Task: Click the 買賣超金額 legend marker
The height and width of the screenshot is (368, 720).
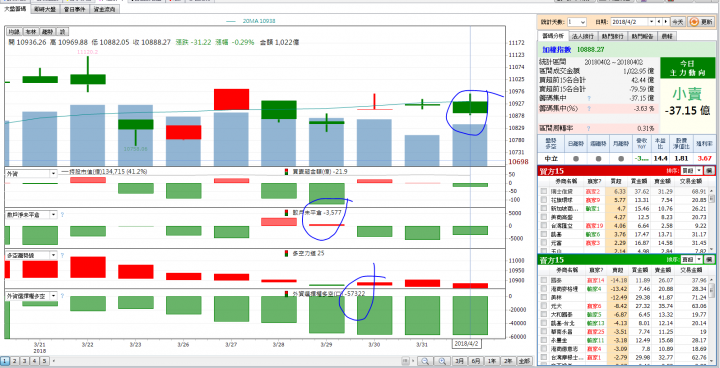Action: click(287, 171)
